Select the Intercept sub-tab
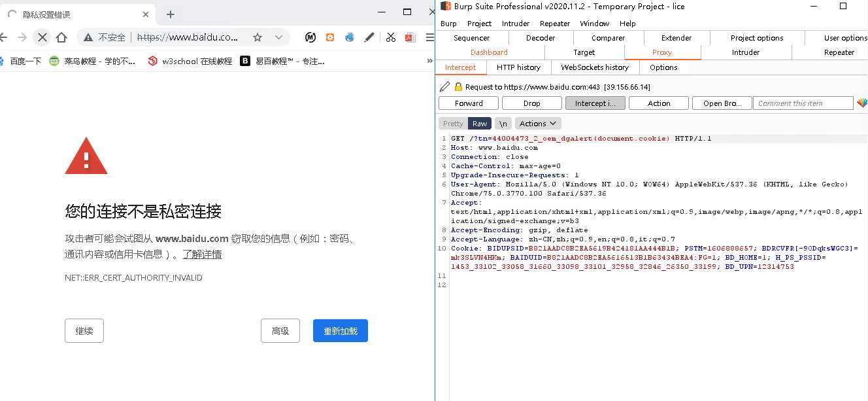Image resolution: width=868 pixels, height=401 pixels. [x=460, y=67]
